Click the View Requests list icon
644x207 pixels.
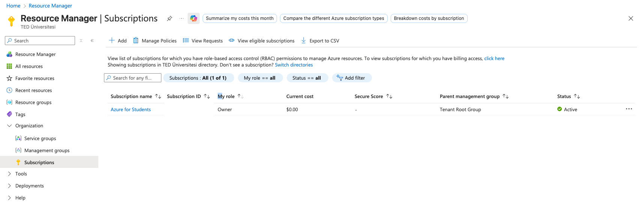click(x=186, y=41)
